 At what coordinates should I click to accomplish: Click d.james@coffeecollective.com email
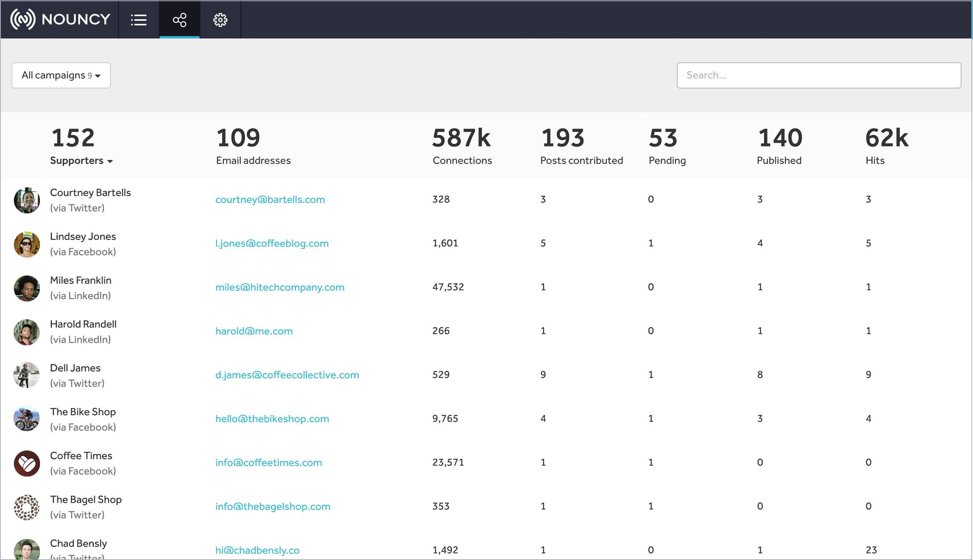pyautogui.click(x=287, y=375)
